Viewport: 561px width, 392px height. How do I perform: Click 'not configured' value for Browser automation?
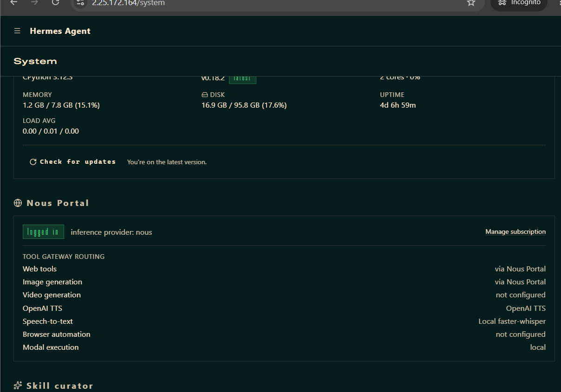[521, 334]
